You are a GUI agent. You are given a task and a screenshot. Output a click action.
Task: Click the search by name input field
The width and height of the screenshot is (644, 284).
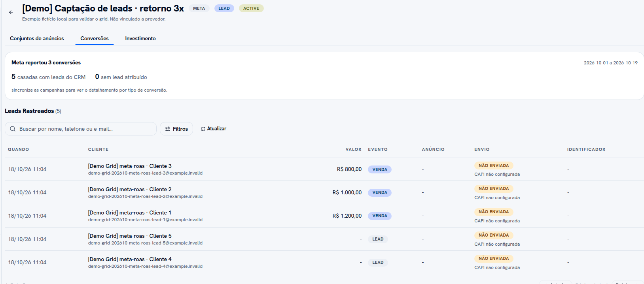point(81,129)
